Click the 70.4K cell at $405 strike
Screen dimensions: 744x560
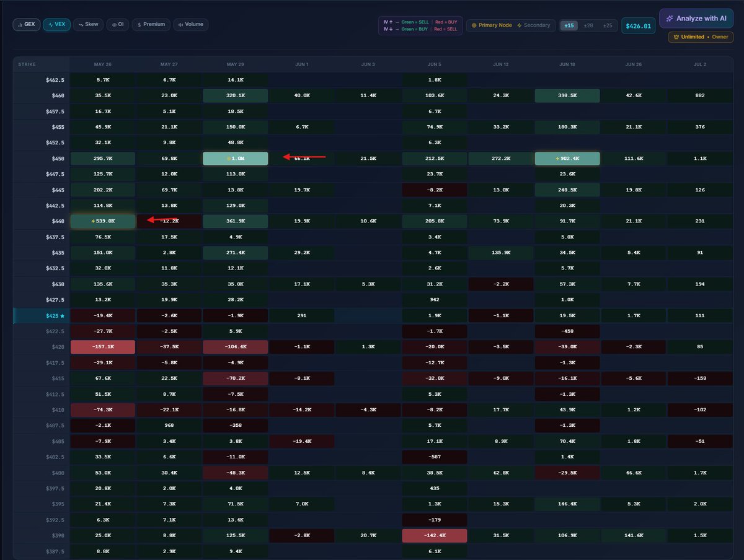coord(567,441)
